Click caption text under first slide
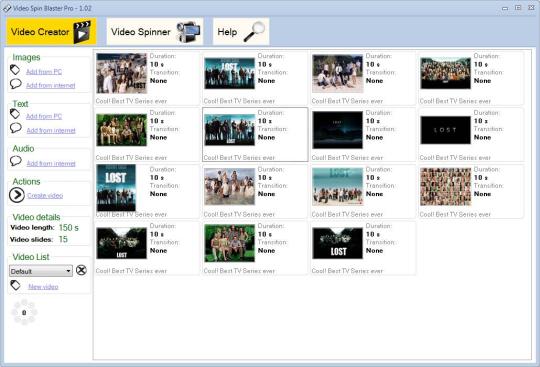This screenshot has height=367, width=540. (x=131, y=101)
